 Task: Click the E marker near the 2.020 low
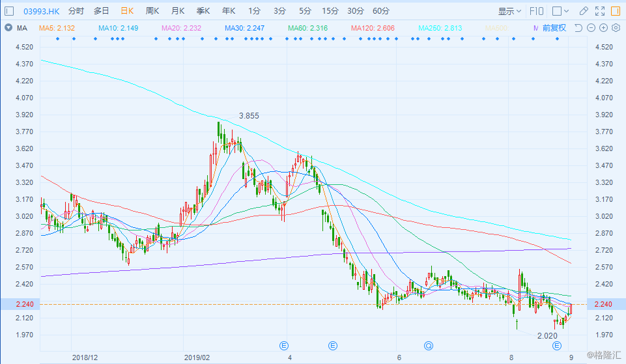[557, 344]
